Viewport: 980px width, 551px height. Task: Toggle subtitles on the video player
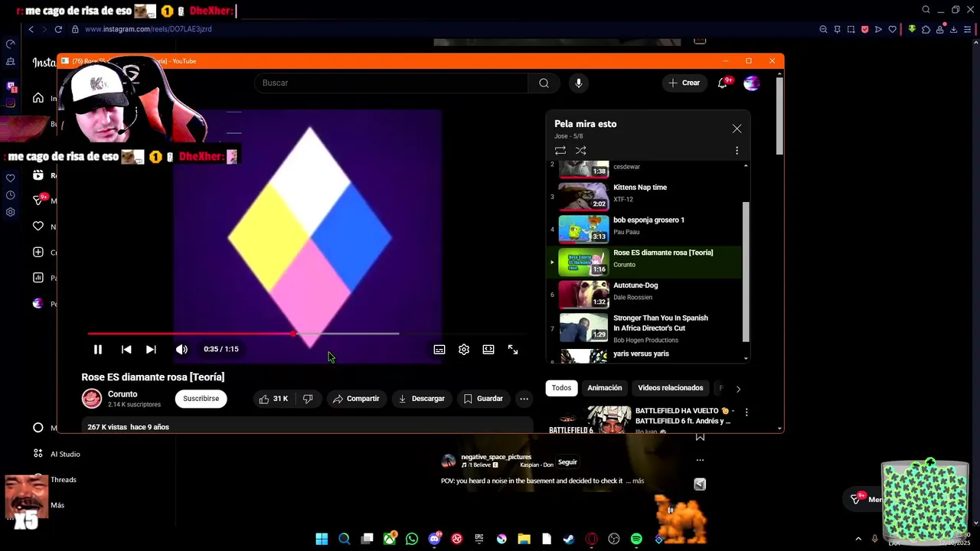[x=439, y=349]
